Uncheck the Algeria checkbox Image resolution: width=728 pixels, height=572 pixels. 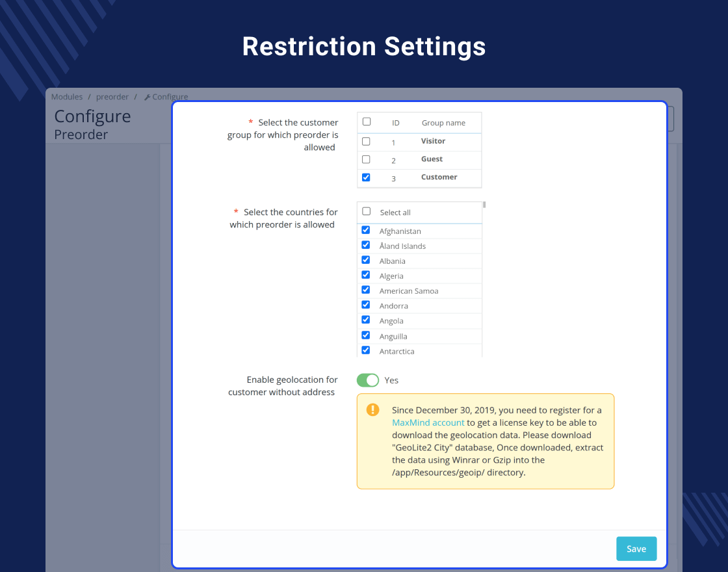click(x=366, y=275)
